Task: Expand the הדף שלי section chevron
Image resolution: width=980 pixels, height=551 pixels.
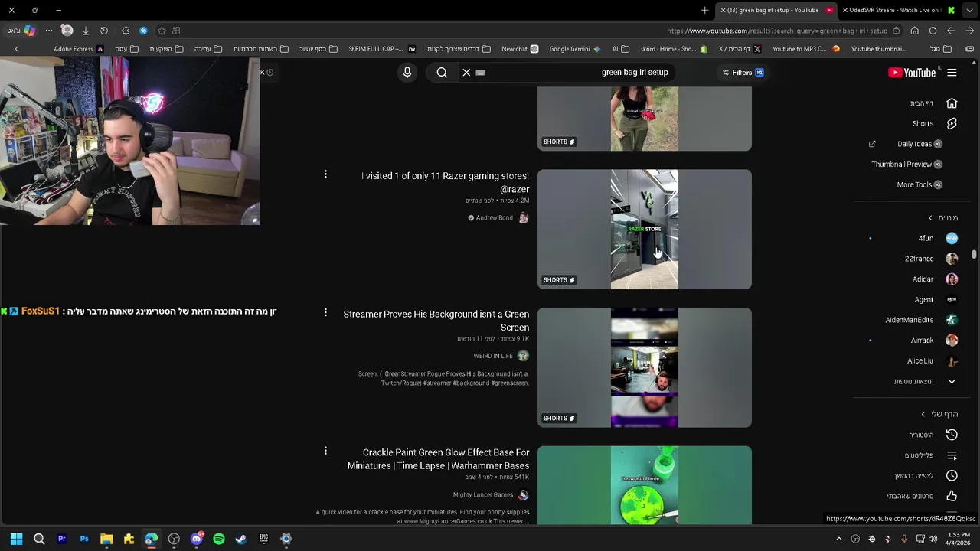Action: [923, 414]
